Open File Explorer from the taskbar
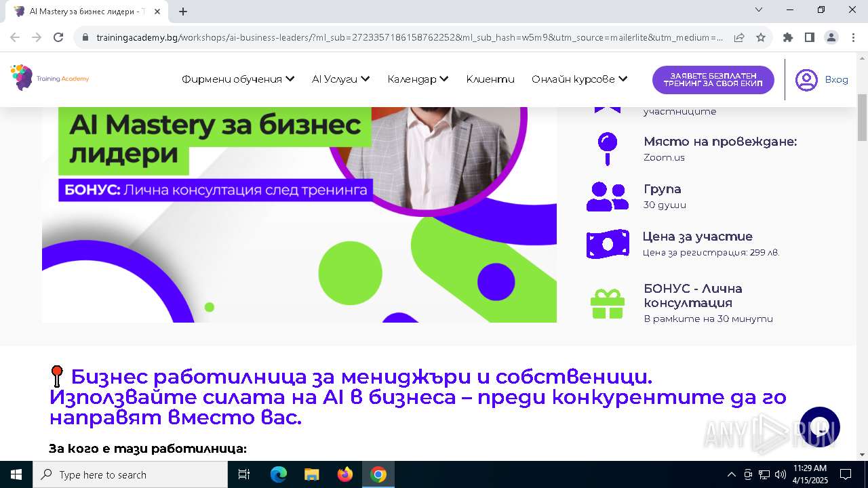Screen dimensions: 868x488 [x=311, y=474]
